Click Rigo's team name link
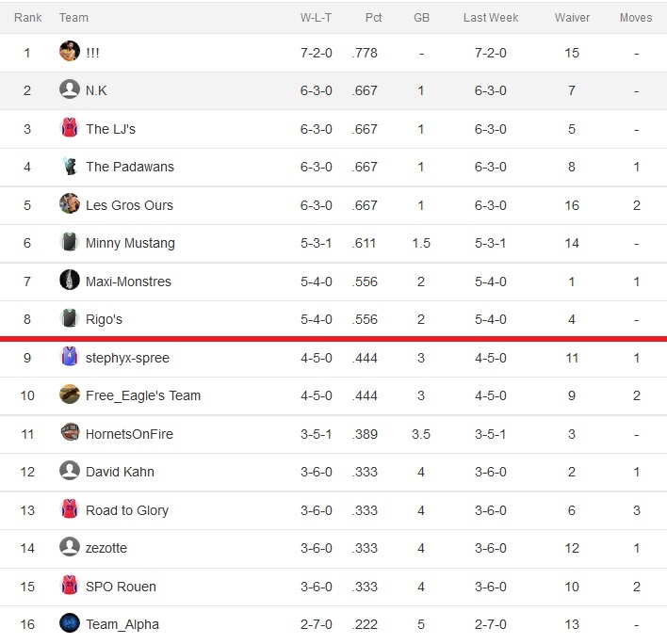The height and width of the screenshot is (644, 667). pos(104,319)
